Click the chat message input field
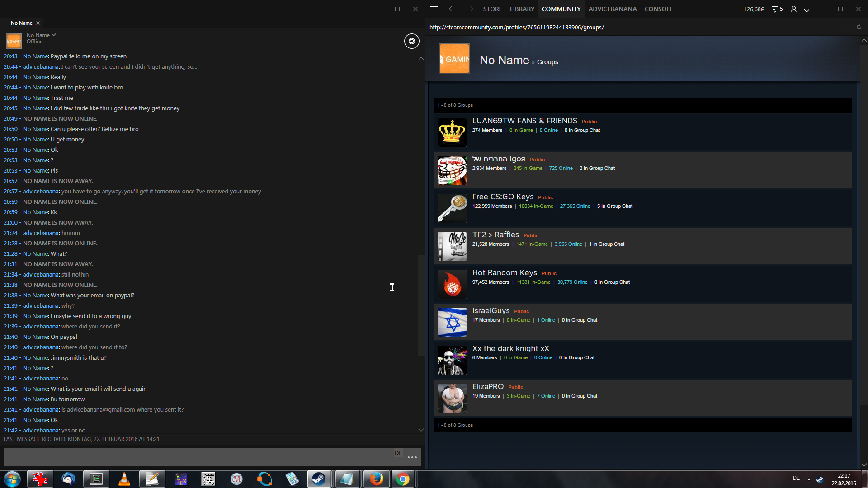Screen dimensions: 868x488 point(199,457)
